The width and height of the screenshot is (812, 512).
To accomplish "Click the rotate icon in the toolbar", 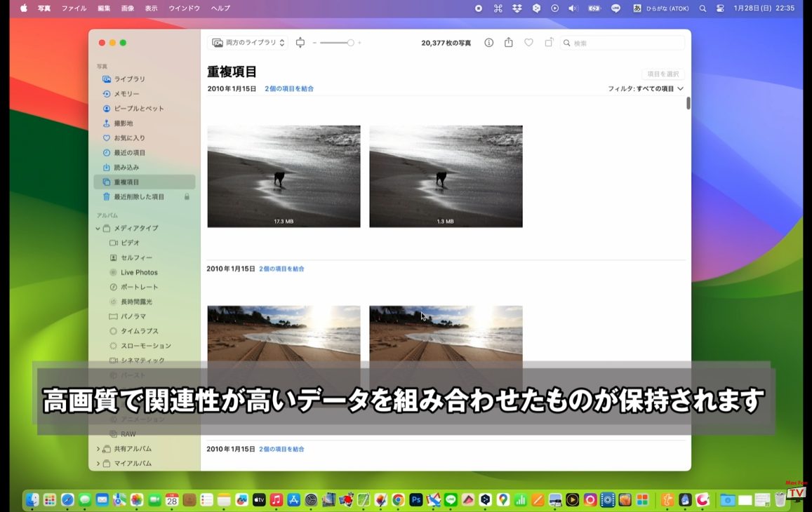I will click(x=549, y=43).
